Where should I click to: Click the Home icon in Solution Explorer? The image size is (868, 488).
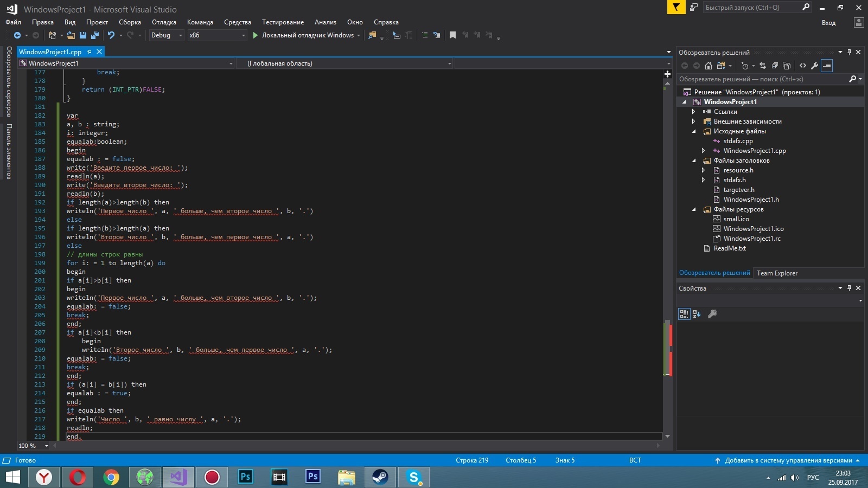[x=709, y=66]
